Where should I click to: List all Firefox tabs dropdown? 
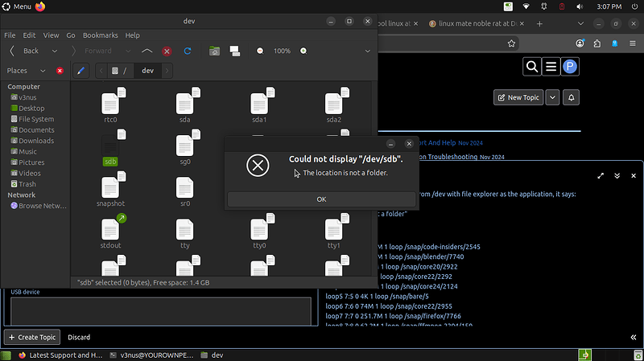pos(580,24)
